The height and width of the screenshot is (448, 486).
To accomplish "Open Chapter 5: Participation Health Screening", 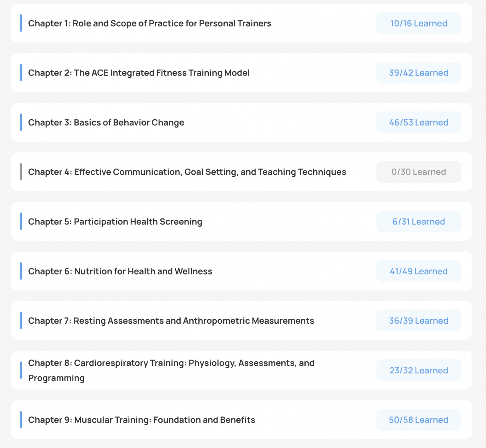I will pyautogui.click(x=115, y=222).
